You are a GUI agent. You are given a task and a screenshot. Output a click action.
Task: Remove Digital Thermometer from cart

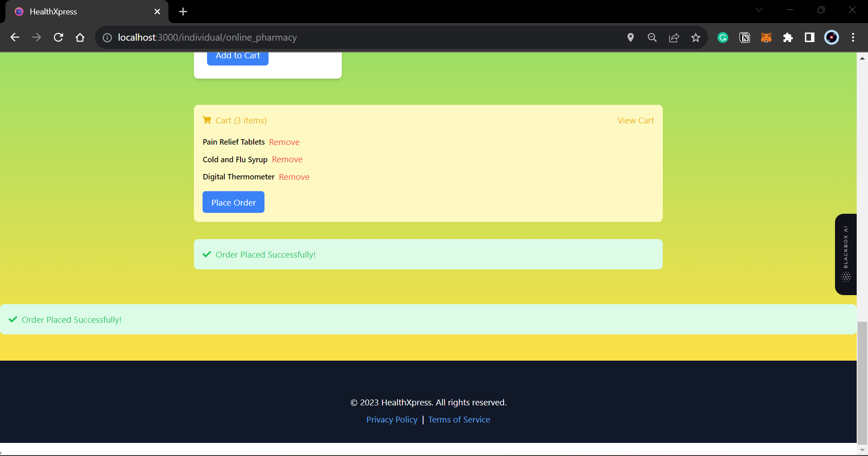[x=294, y=177]
